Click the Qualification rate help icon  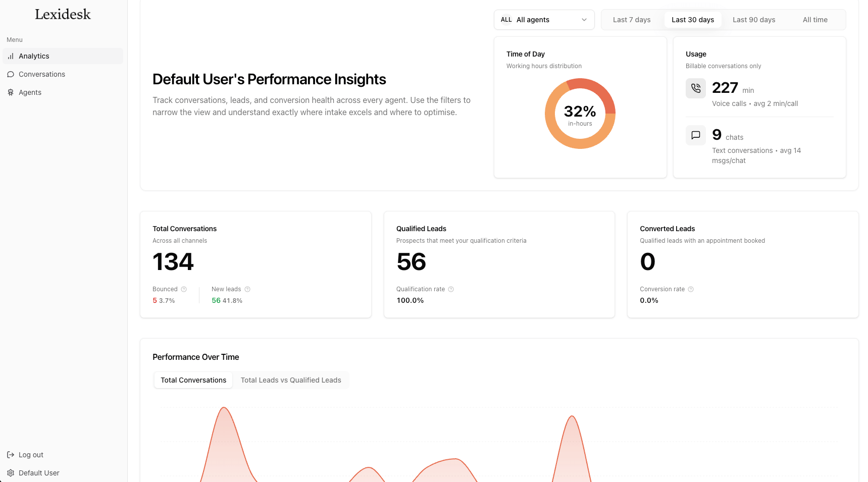[x=451, y=289]
